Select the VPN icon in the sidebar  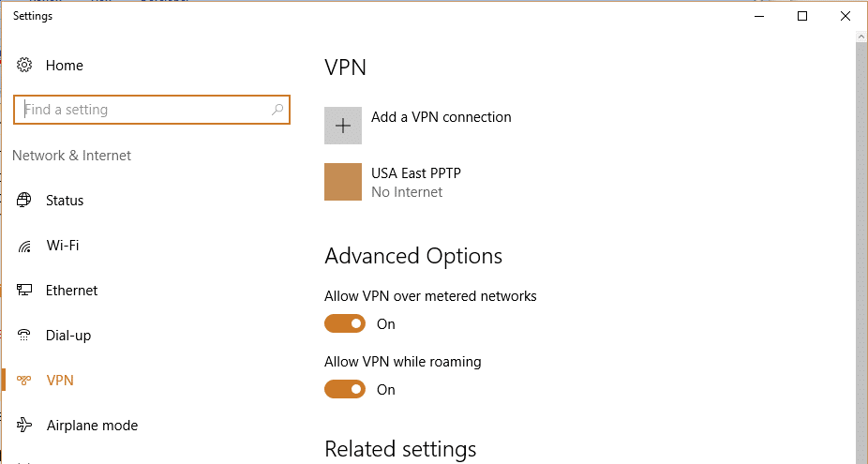(23, 380)
